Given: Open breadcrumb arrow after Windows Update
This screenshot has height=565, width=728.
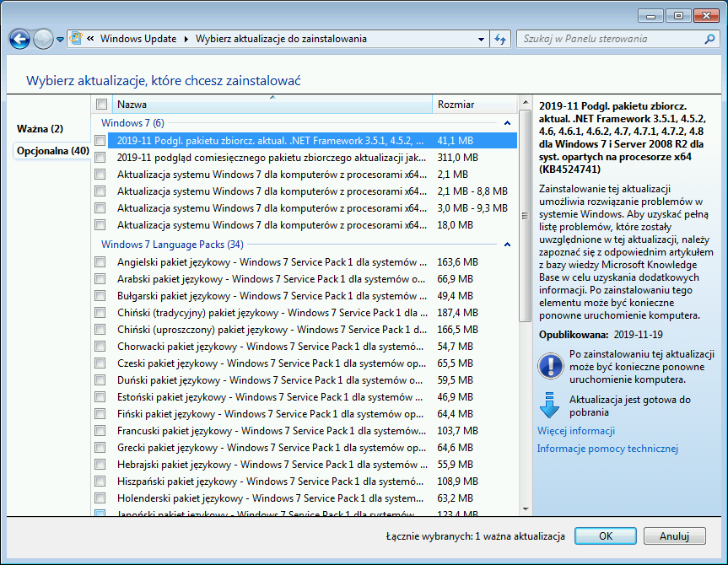Looking at the screenshot, I should click(x=186, y=39).
